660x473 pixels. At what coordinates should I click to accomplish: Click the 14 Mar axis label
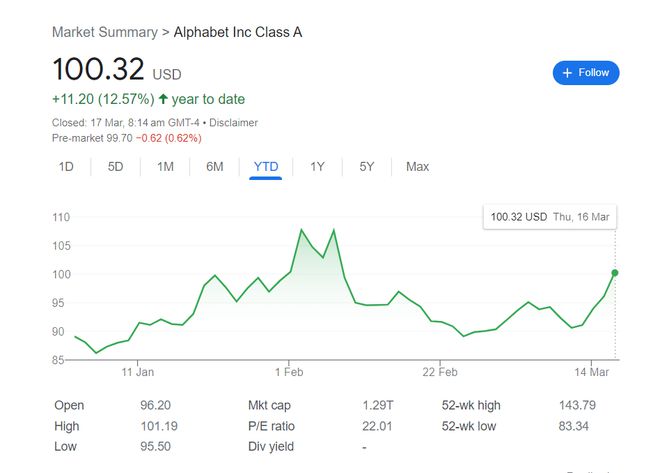[x=591, y=372]
